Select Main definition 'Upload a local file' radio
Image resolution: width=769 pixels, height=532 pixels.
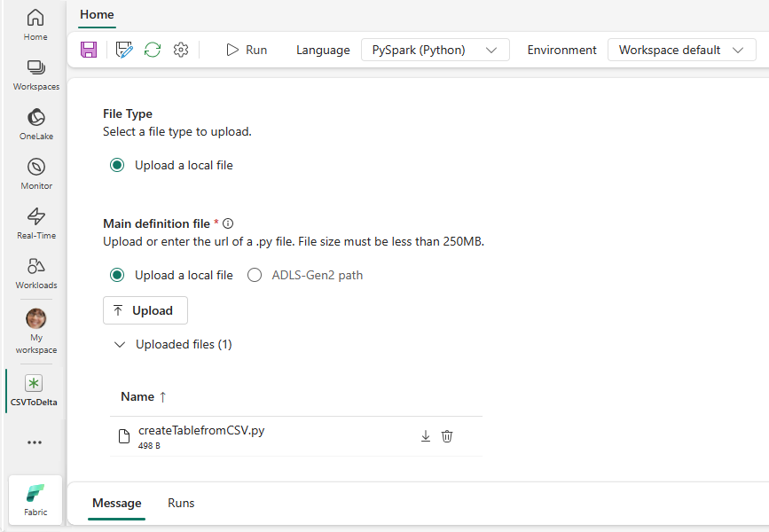click(x=117, y=275)
